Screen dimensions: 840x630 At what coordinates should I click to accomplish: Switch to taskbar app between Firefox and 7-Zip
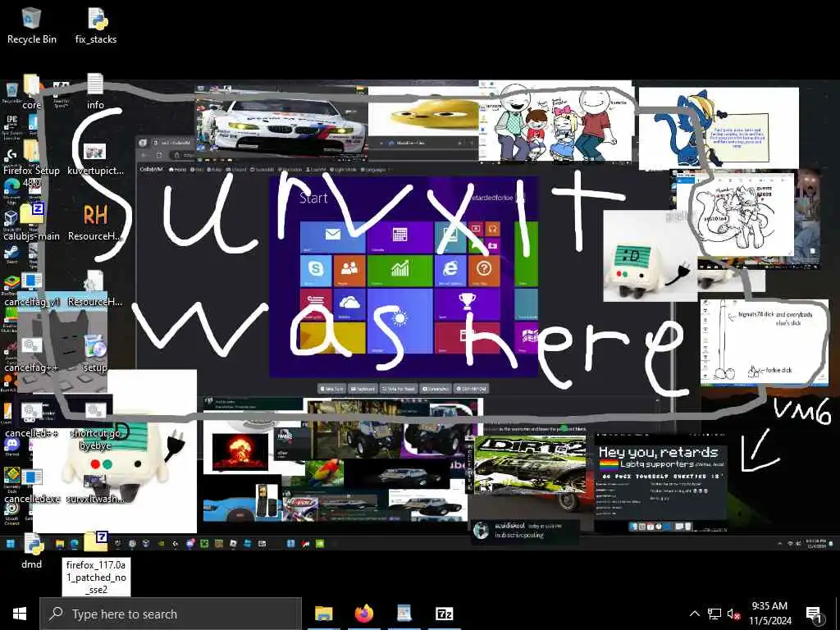(404, 614)
